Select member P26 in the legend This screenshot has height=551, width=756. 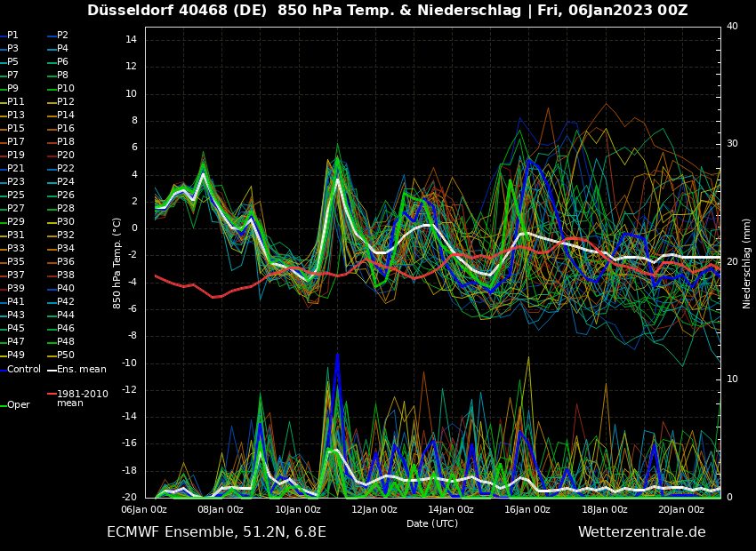65,196
